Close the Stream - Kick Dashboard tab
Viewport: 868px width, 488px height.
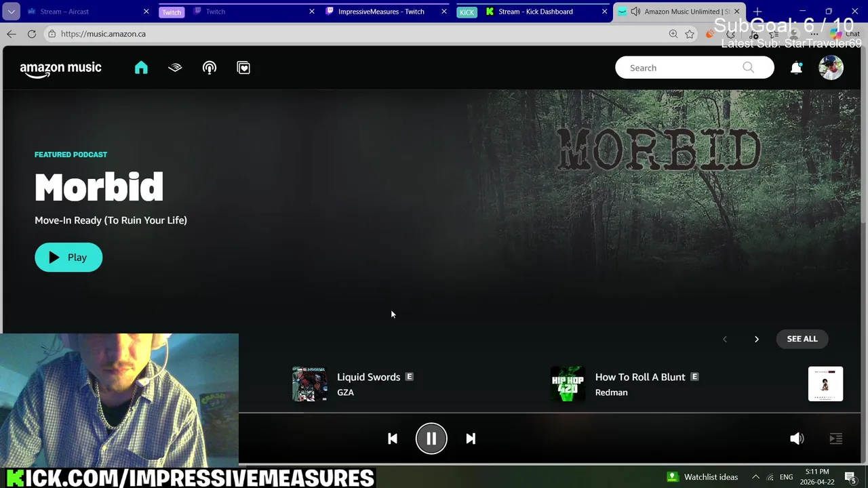coord(604,12)
